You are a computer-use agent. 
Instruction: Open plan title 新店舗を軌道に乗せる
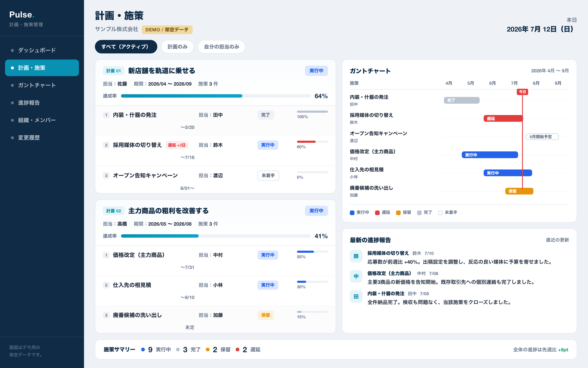pos(161,71)
